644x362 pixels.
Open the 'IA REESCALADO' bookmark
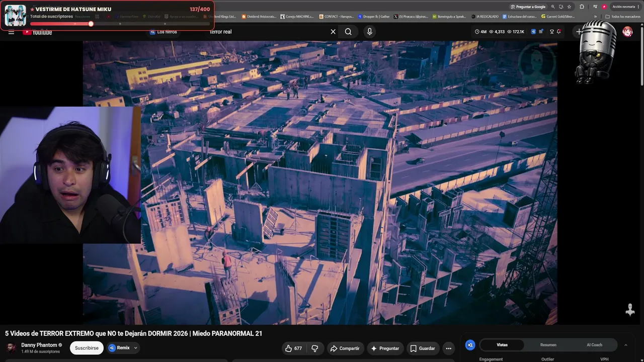tap(485, 17)
